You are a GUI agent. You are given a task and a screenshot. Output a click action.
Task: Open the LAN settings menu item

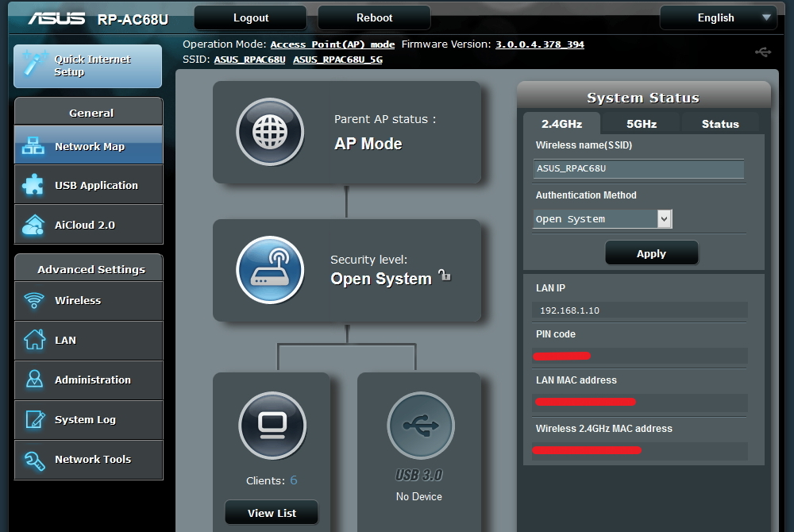point(89,340)
